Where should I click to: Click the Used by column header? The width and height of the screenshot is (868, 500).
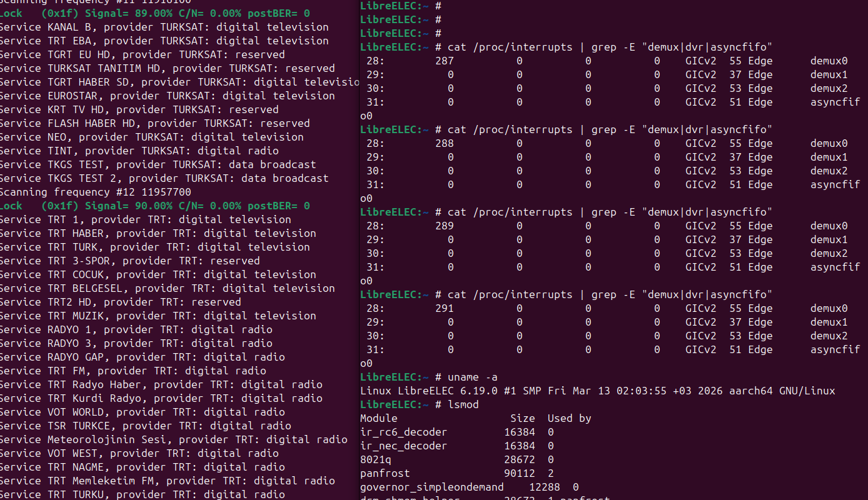point(569,418)
